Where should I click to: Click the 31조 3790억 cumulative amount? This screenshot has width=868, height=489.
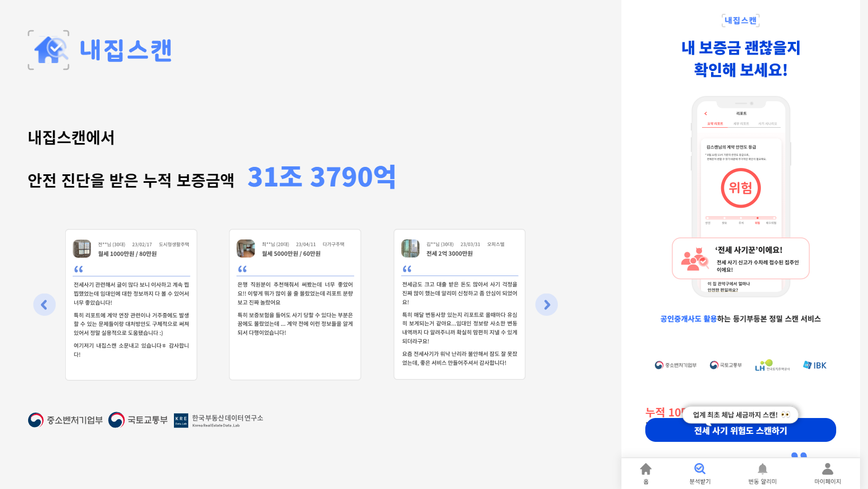(322, 177)
